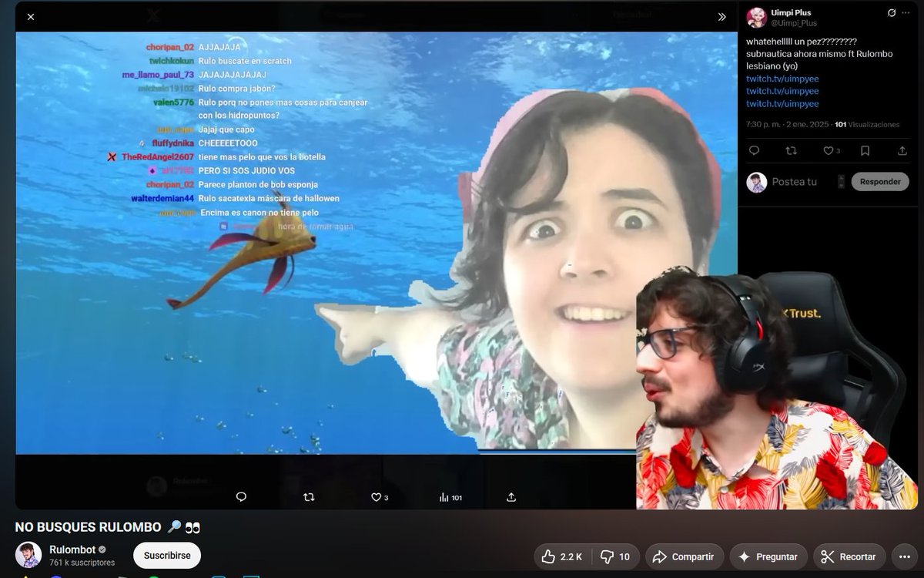Click the share icon below the media
Image resolution: width=924 pixels, height=578 pixels.
pyautogui.click(x=511, y=497)
